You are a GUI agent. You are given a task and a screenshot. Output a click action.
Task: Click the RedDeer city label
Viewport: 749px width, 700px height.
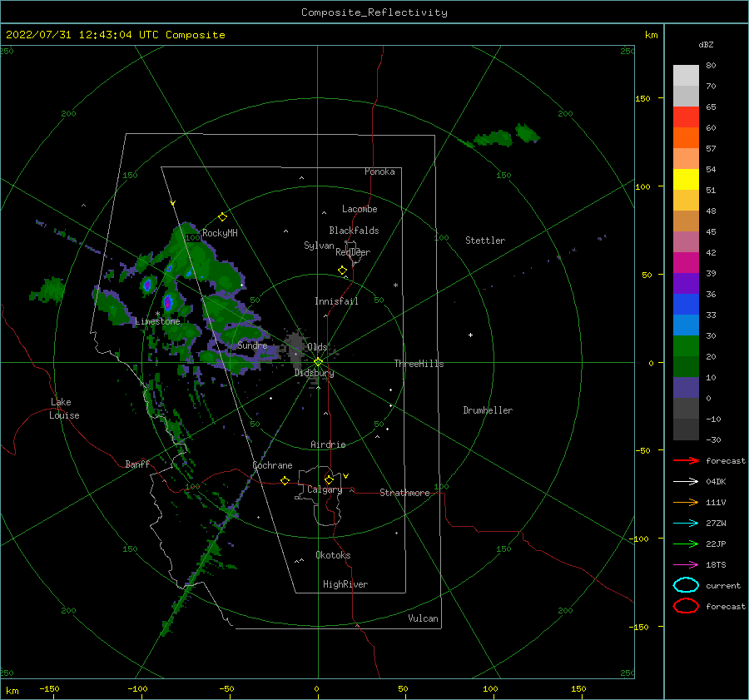click(x=353, y=252)
